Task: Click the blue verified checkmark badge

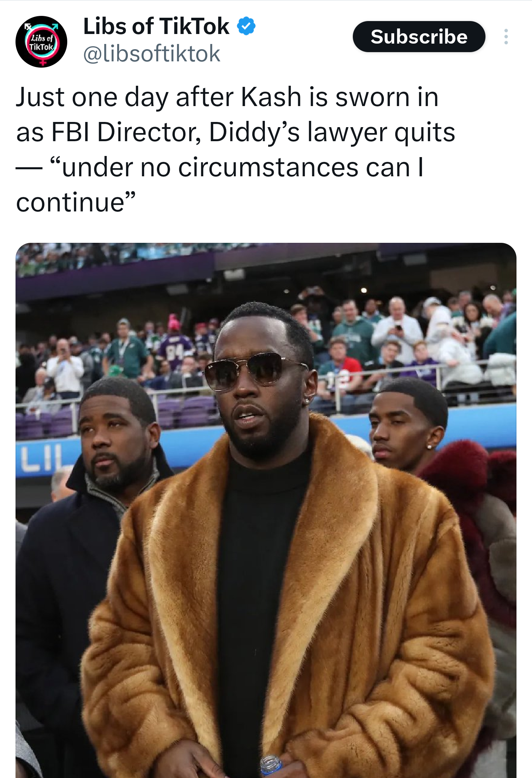Action: (246, 26)
